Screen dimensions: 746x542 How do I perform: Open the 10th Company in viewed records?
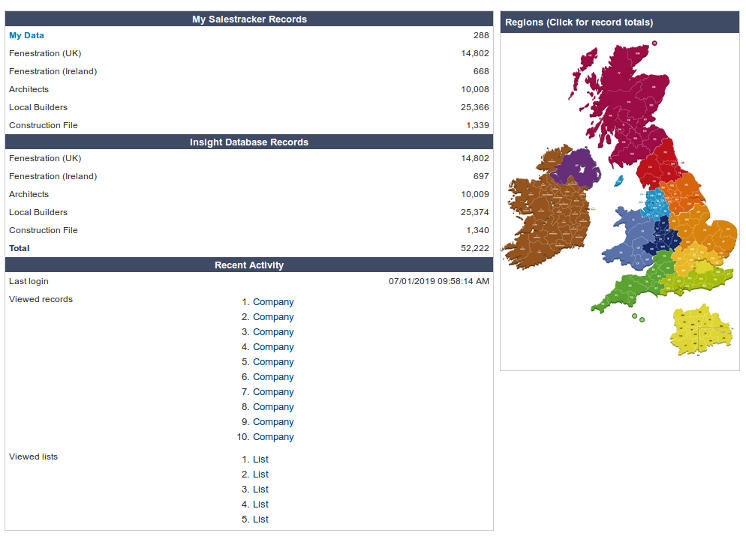(273, 437)
